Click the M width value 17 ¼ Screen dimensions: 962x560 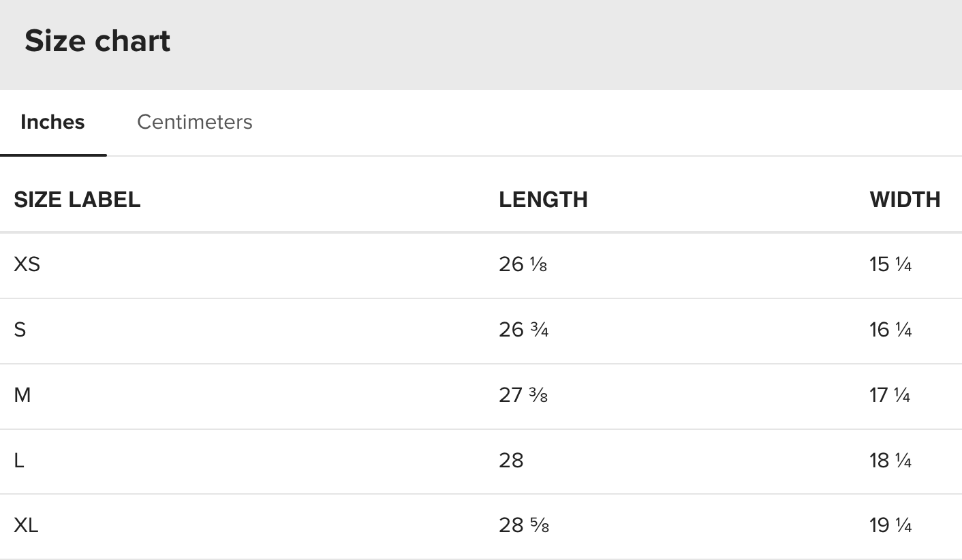coord(890,395)
